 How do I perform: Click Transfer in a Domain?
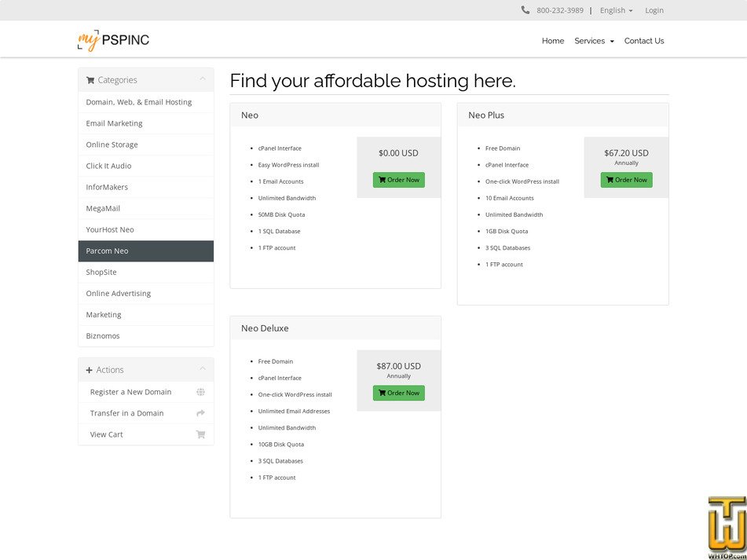point(146,413)
